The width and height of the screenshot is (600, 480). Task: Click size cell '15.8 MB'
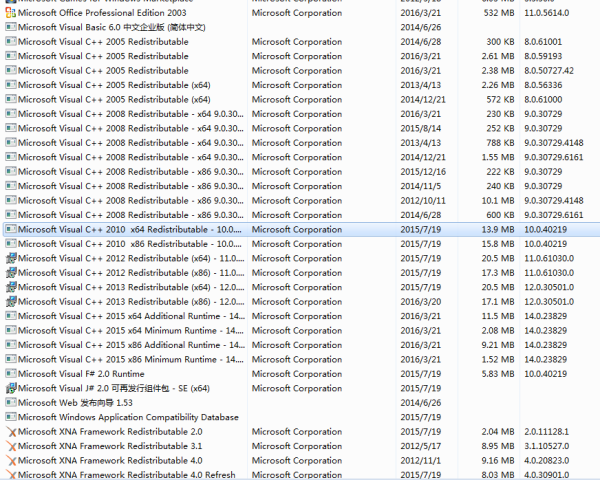pyautogui.click(x=498, y=244)
